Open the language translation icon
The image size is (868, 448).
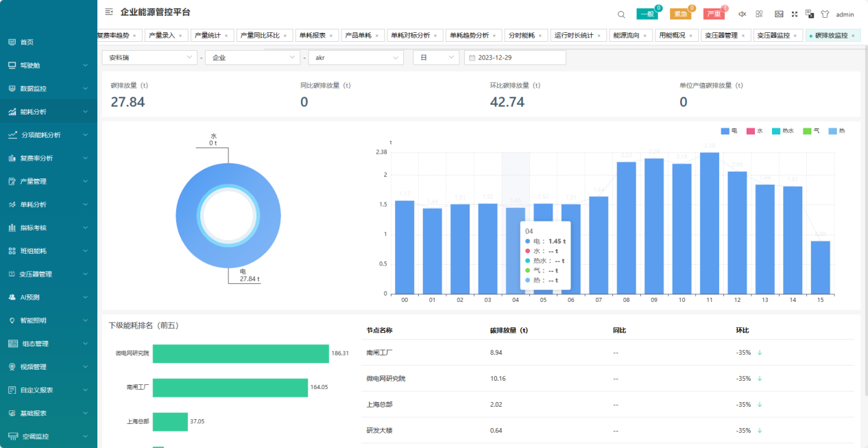[810, 14]
